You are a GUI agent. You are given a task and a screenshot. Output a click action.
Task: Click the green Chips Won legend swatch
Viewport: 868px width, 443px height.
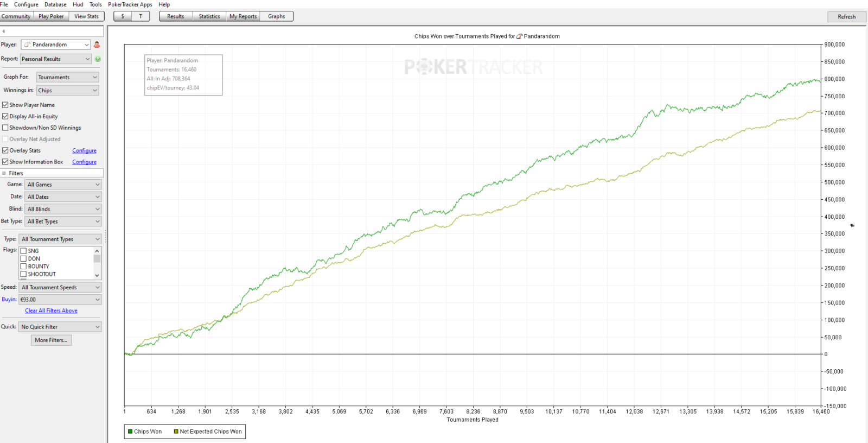[x=130, y=432]
